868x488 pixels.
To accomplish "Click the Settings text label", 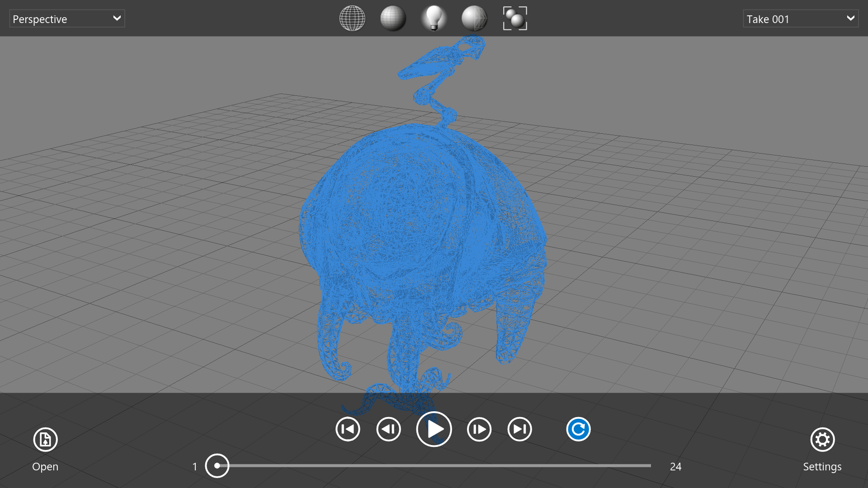I will click(x=822, y=467).
